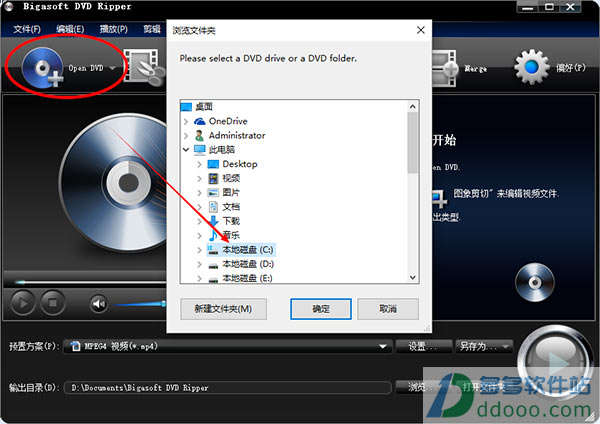
Task: Expand the 视频 folder node
Action: (x=199, y=178)
